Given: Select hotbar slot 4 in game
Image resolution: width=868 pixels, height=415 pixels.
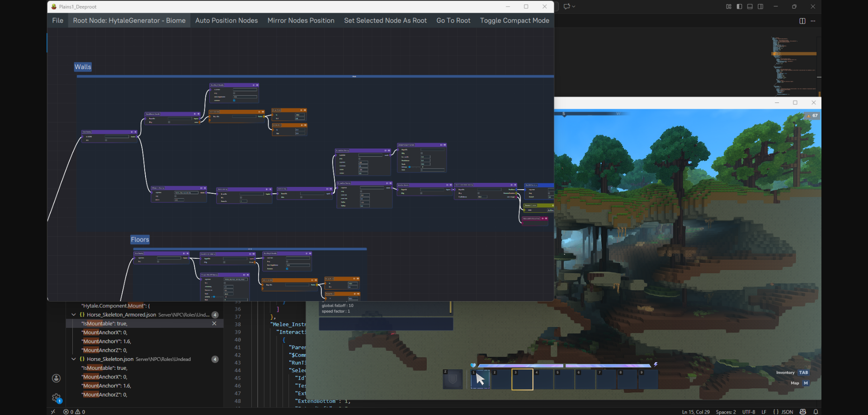Looking at the screenshot, I should coord(543,379).
